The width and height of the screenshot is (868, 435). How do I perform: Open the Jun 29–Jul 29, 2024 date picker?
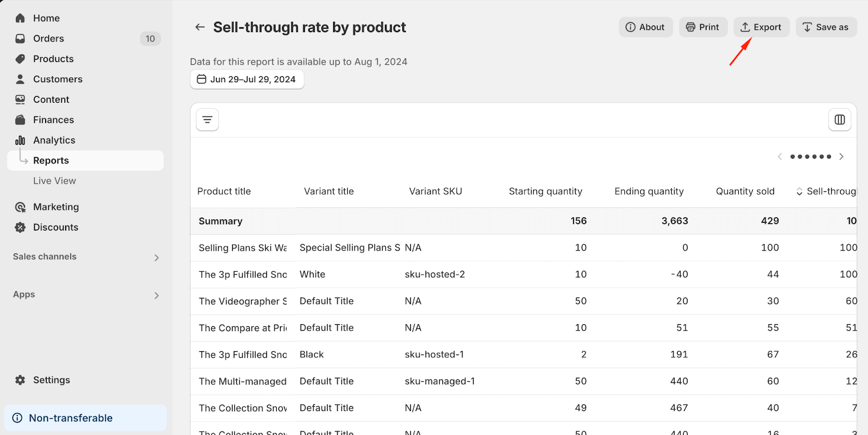point(247,79)
